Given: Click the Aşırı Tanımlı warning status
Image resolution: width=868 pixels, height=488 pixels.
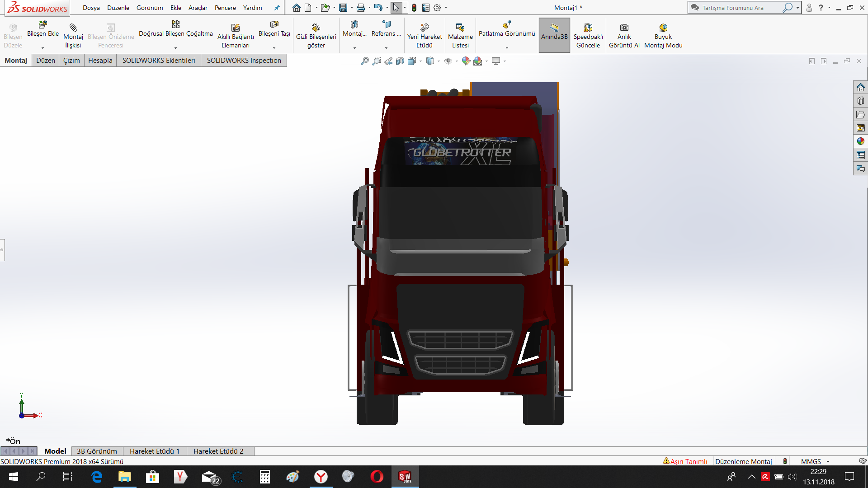Looking at the screenshot, I should [x=685, y=461].
